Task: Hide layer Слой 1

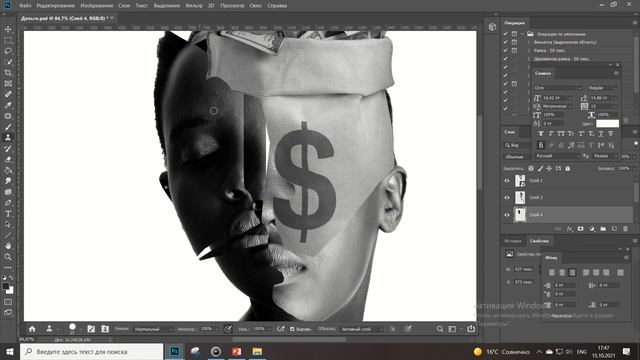Action: pos(507,180)
